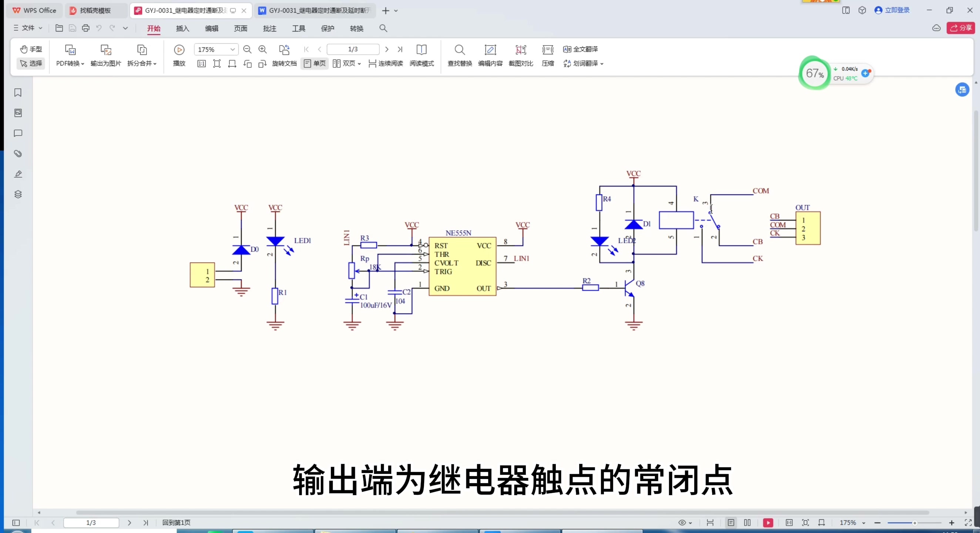Jump to last page arrow in ribbon

tap(400, 50)
